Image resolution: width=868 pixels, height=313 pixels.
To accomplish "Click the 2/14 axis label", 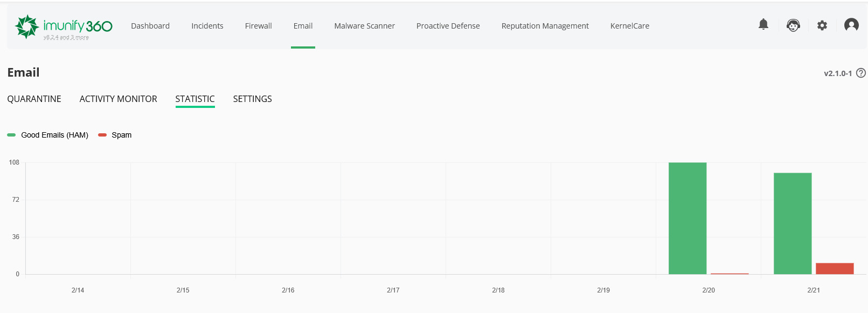I will [x=78, y=290].
